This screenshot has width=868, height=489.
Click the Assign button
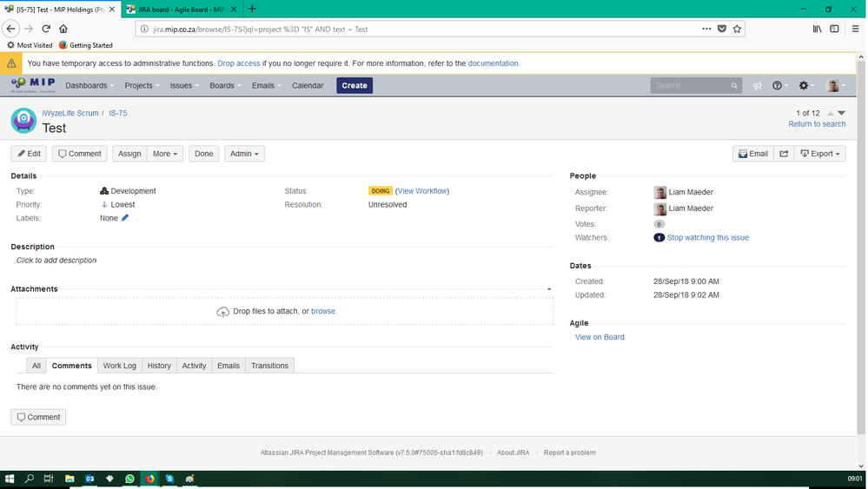tap(129, 154)
